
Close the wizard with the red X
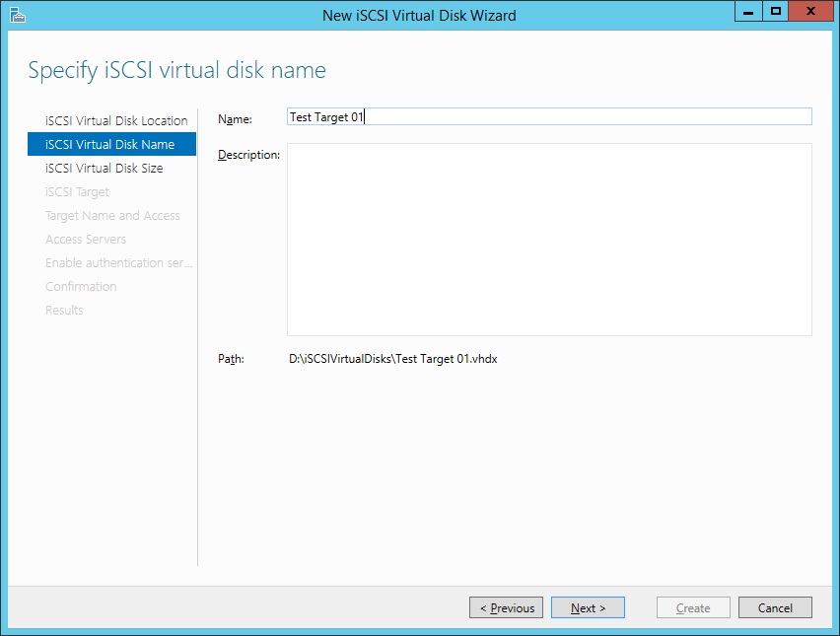810,11
